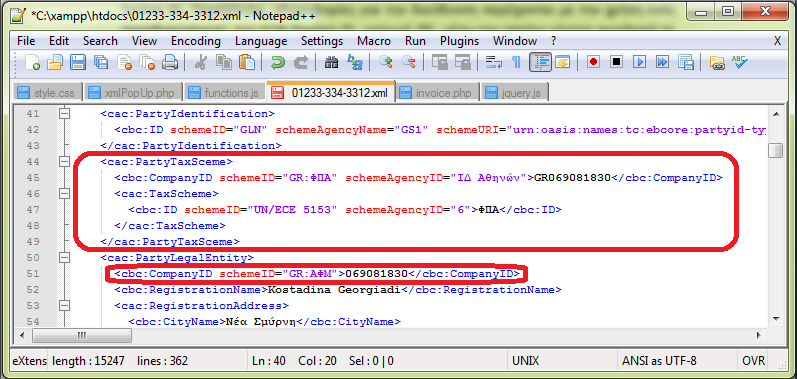Switch to the functions.js tab
The image size is (797, 379).
[224, 93]
